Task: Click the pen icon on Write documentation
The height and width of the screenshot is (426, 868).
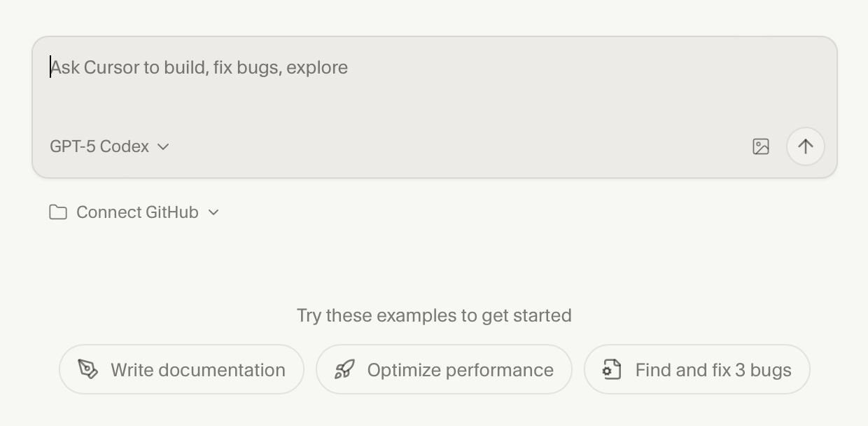Action: [88, 369]
